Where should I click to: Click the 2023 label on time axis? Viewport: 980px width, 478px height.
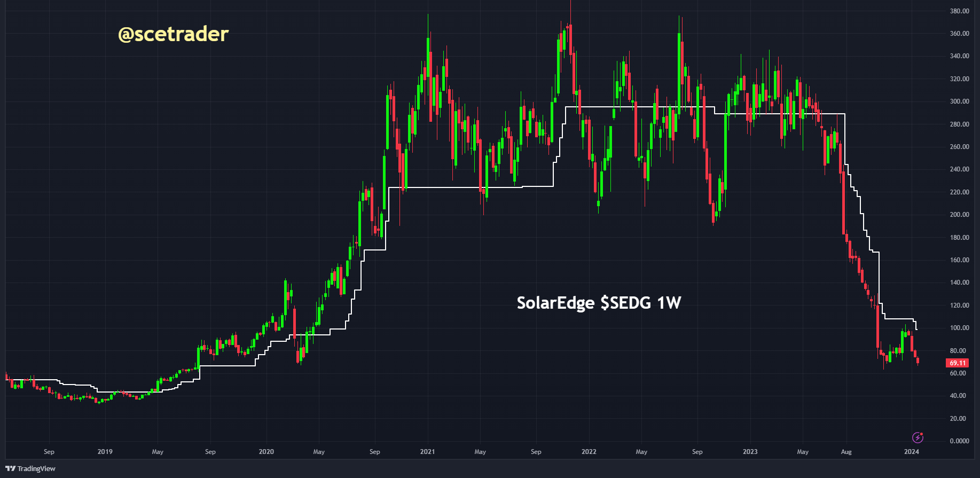point(750,451)
